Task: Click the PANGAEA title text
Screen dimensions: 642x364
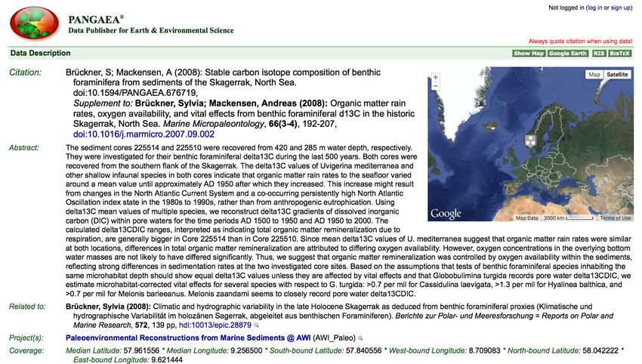Action: pyautogui.click(x=96, y=19)
